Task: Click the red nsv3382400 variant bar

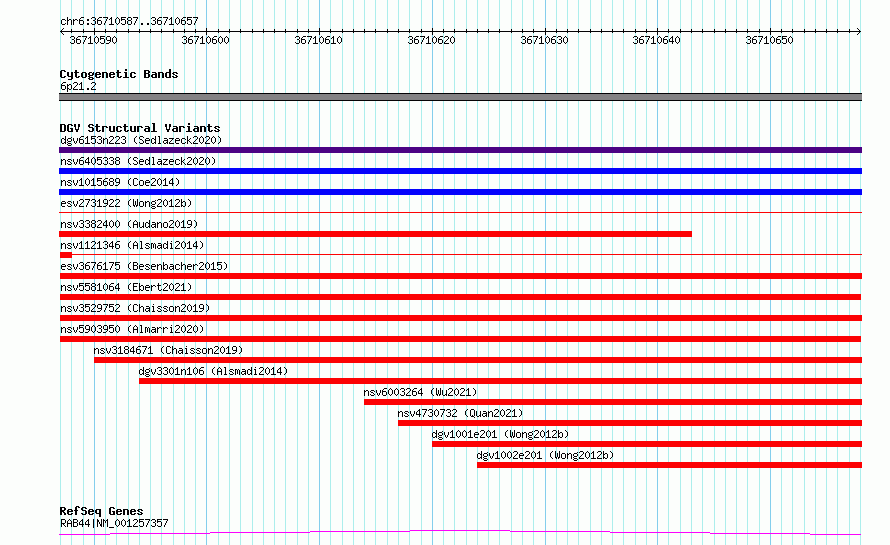Action: [x=375, y=234]
